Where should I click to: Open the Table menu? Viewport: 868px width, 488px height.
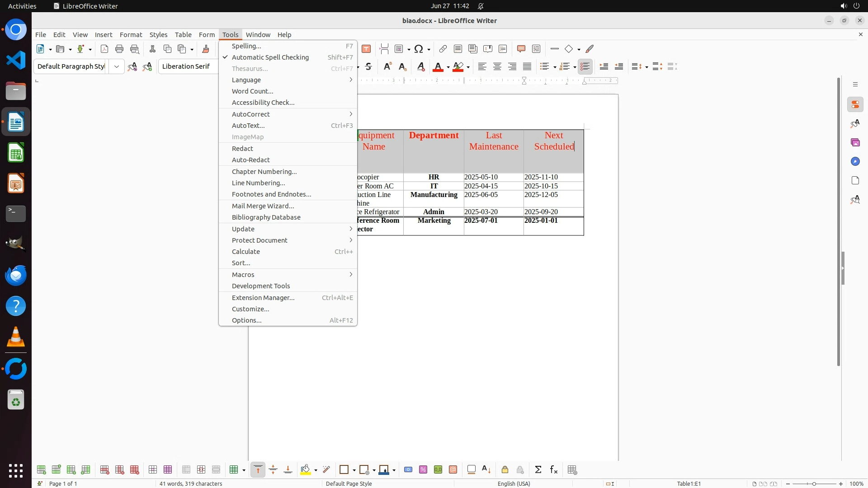pos(183,35)
